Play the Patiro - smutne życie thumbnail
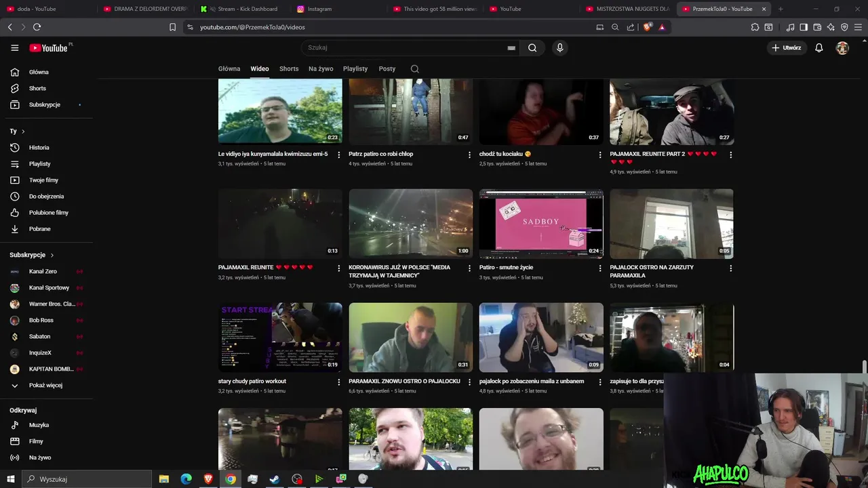Screen dimensions: 868x488 [541, 224]
